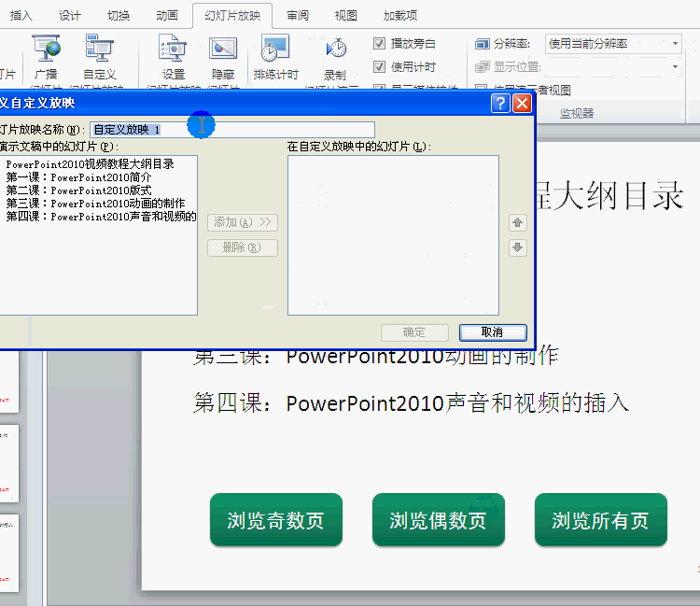
Task: Switch to the Insert (插入) tab
Action: [21, 16]
